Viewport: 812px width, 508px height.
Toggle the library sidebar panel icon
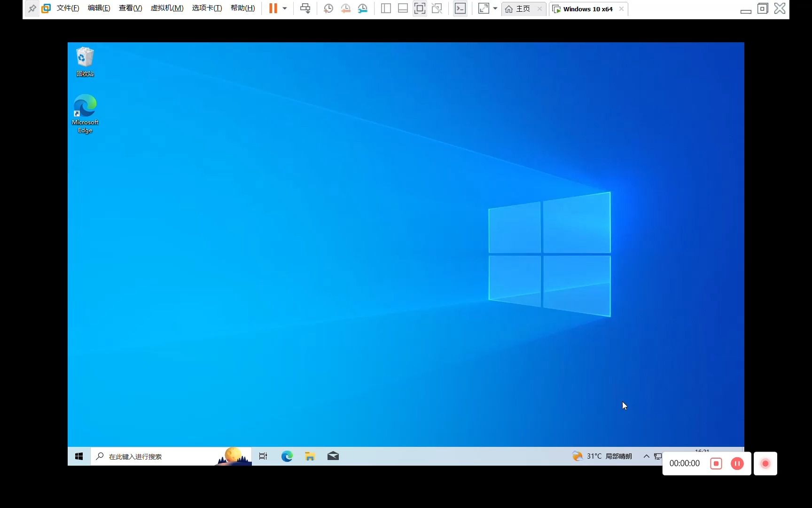point(386,8)
